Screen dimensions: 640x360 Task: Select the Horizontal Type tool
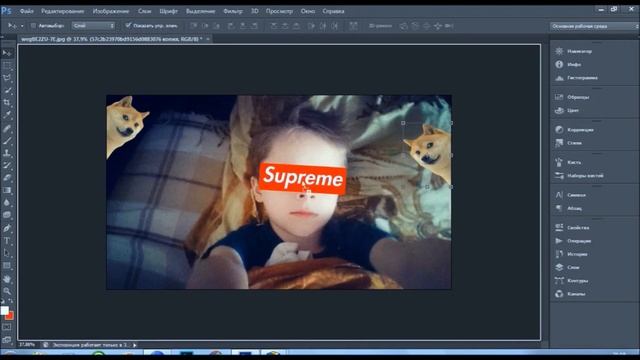tap(7, 241)
